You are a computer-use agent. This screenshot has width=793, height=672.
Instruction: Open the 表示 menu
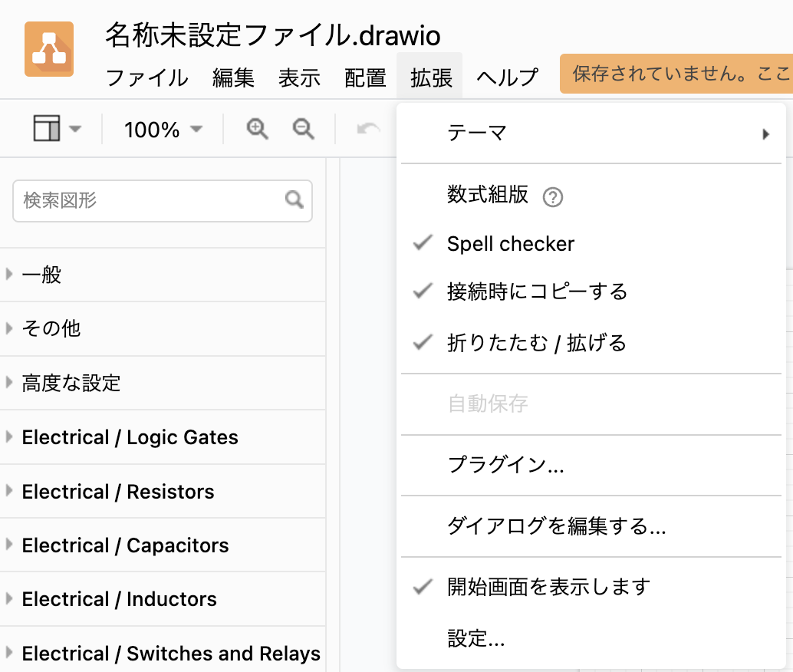[x=299, y=78]
